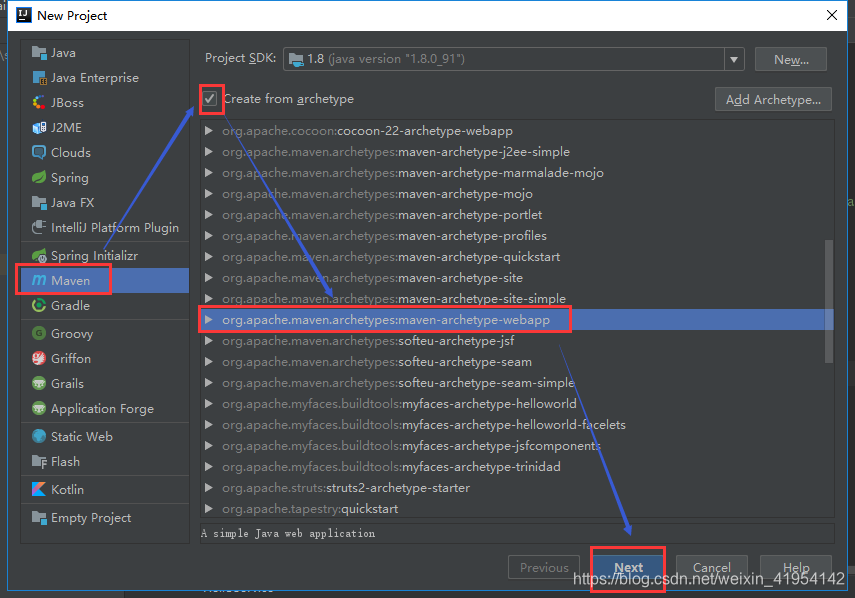The image size is (855, 598).
Task: Click the Cancel button
Action: click(x=712, y=567)
